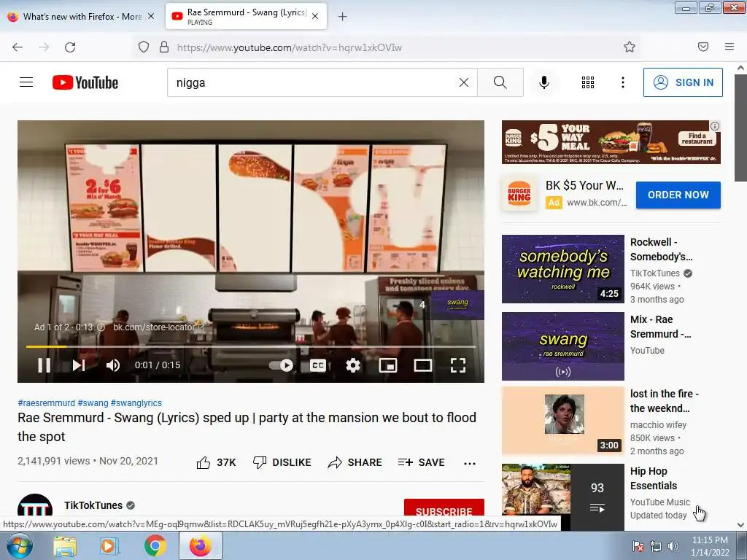Open the Windows Start menu
The width and height of the screenshot is (747, 560).
pyautogui.click(x=20, y=545)
